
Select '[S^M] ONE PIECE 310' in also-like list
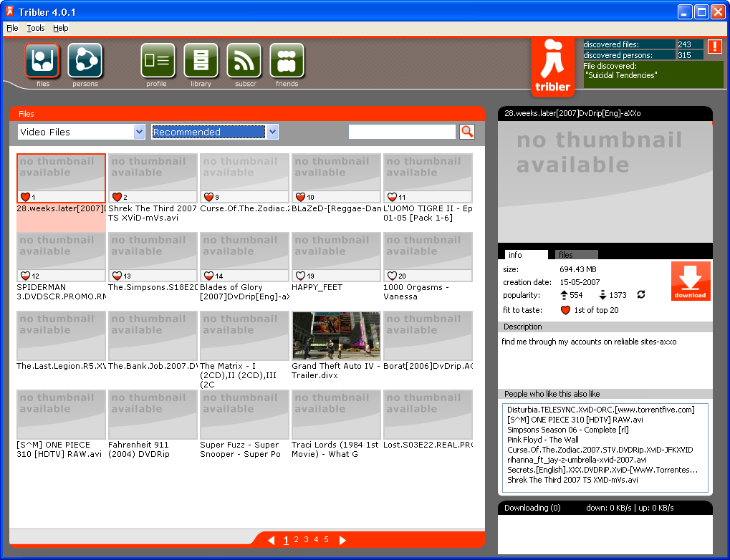click(x=575, y=420)
